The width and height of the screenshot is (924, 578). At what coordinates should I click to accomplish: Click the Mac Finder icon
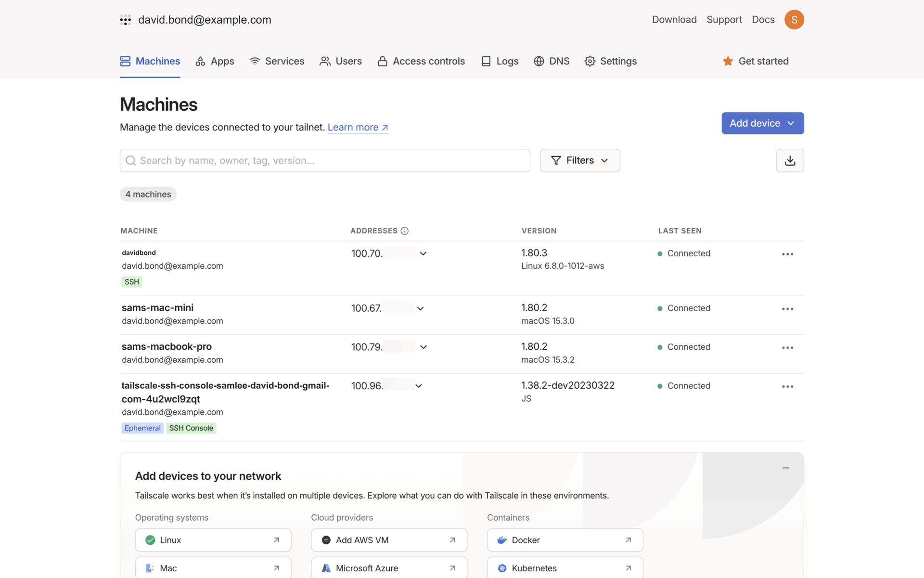pos(150,568)
